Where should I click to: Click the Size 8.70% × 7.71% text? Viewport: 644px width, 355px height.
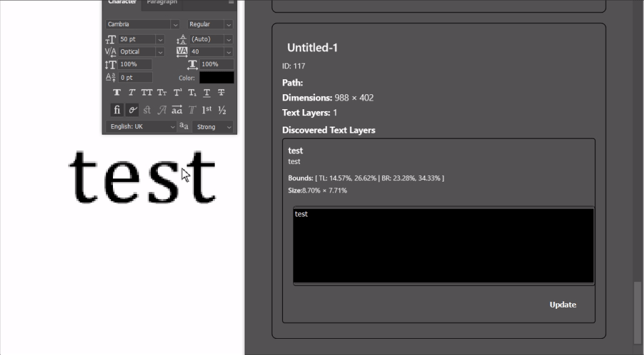pyautogui.click(x=318, y=190)
